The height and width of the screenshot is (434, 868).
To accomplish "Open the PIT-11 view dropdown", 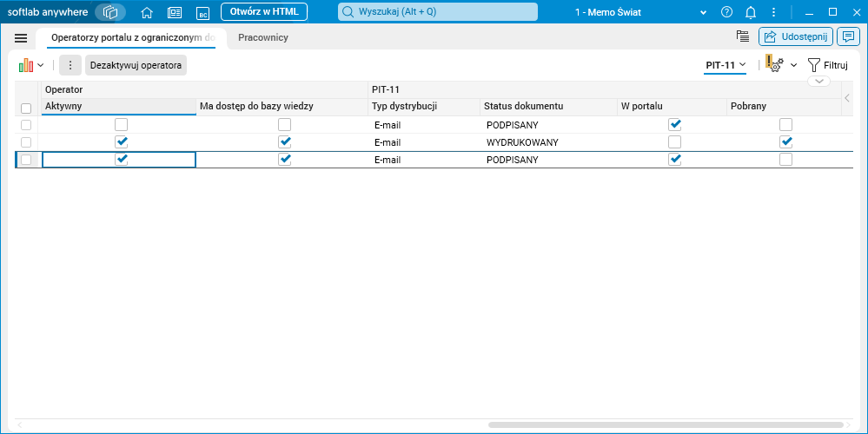I will 726,65.
